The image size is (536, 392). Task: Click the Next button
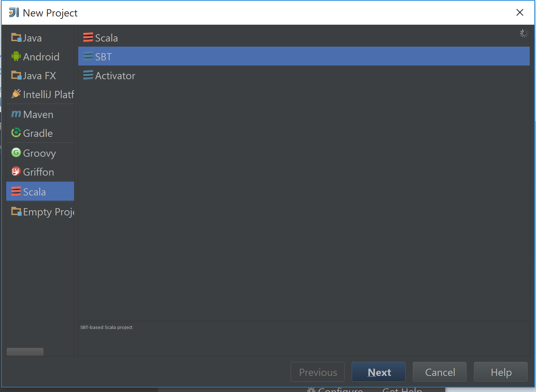point(378,372)
